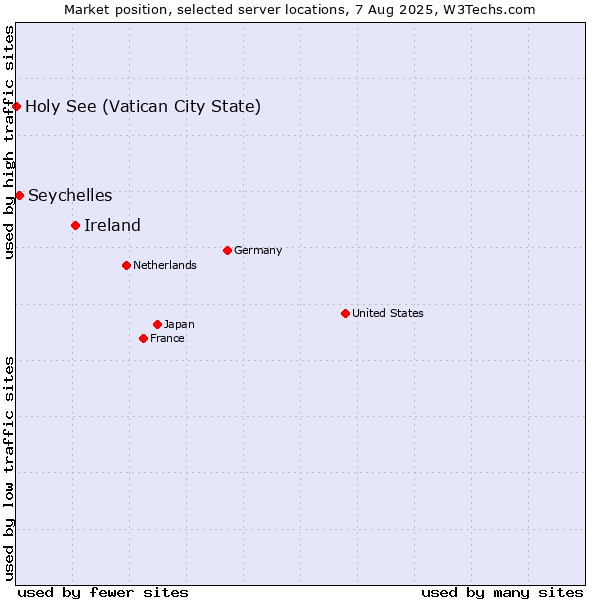Click the Netherlands red data point
Viewport: 600px width, 600px height.
click(x=127, y=265)
